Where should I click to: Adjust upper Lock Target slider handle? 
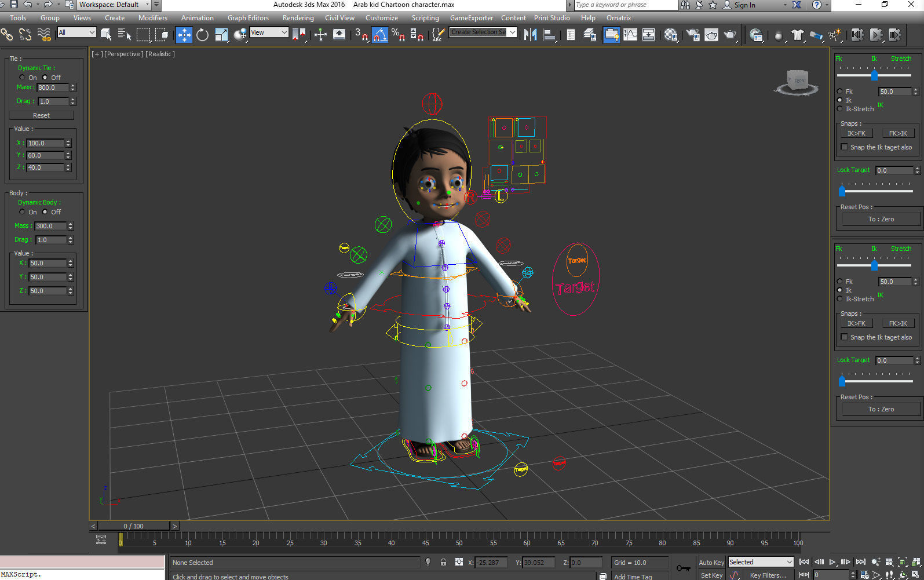(x=842, y=191)
